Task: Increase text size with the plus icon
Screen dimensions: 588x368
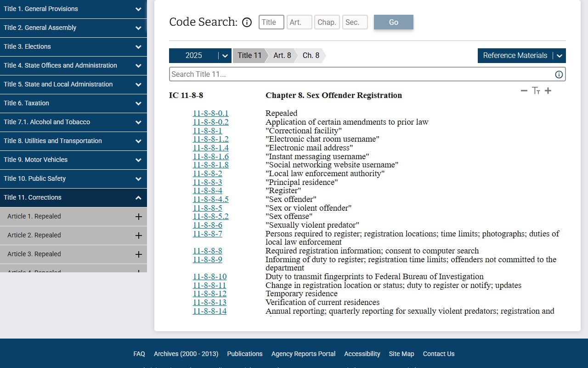Action: point(548,91)
